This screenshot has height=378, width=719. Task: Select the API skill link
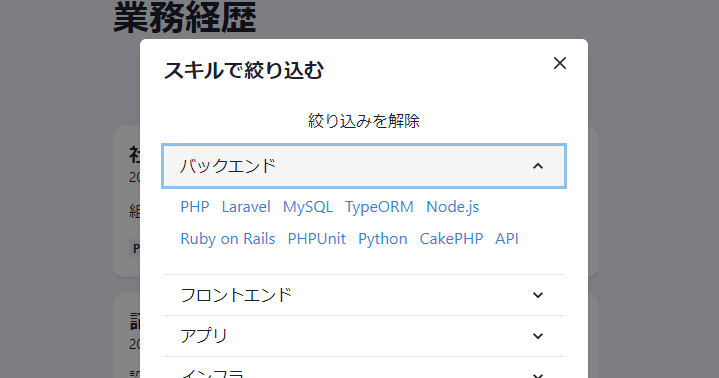pyautogui.click(x=507, y=239)
